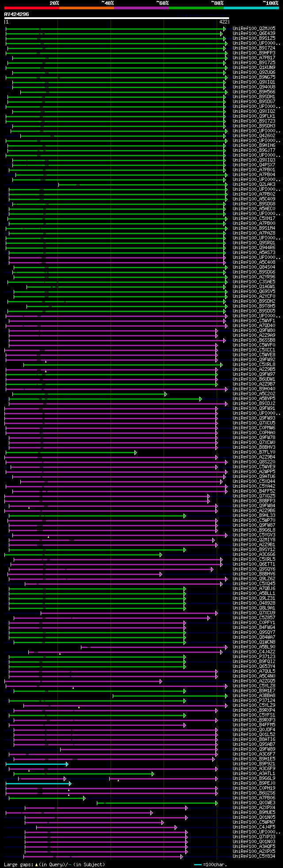Image resolution: width=283 pixels, height=868 pixels.
Task: Click the UniRef100_B9T8H5 label
Action: coord(254,306)
